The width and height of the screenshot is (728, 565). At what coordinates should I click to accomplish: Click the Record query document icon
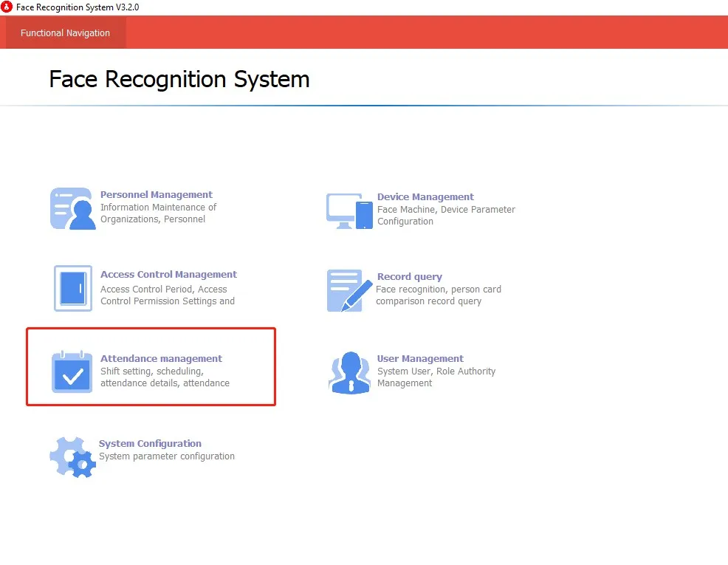click(349, 291)
